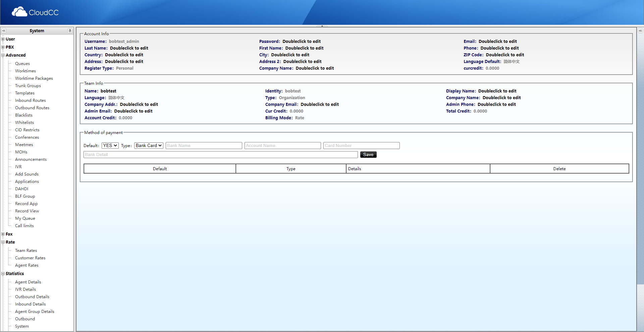Click the small collapse arrow atop the page

coord(322,26)
